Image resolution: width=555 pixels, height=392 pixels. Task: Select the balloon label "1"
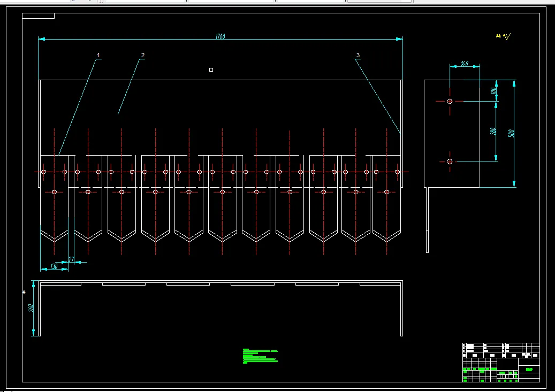coord(98,55)
